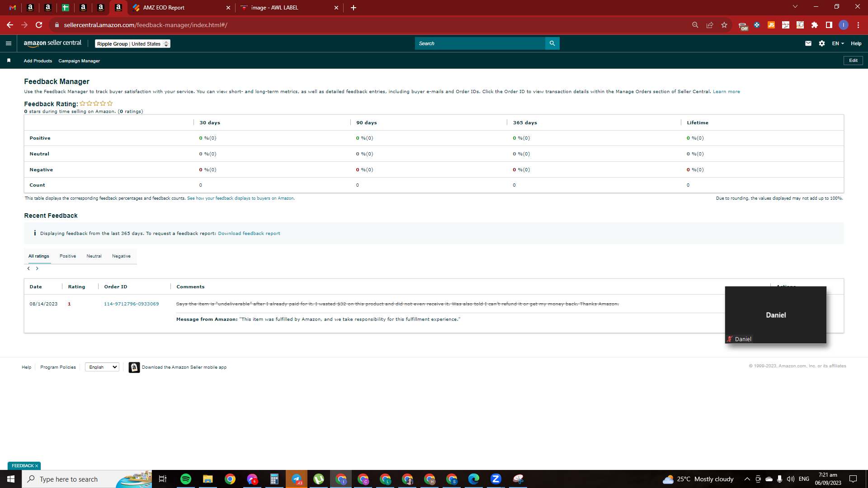Switch to the image - AWL LABEL tab
Image resolution: width=868 pixels, height=488 pixels.
coord(289,7)
